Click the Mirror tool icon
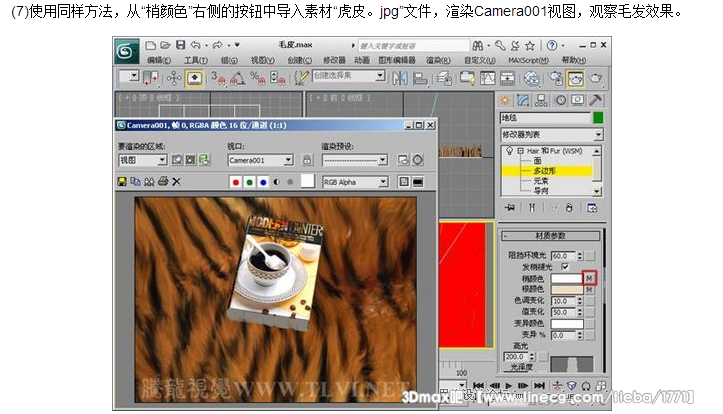Viewport: 723px width, 414px height. (400, 78)
